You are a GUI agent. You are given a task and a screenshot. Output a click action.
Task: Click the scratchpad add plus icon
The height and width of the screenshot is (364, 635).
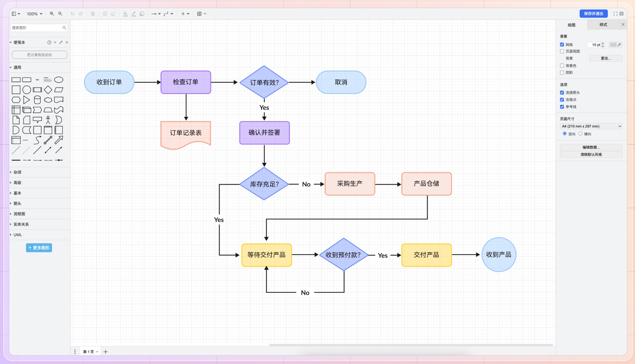pos(55,42)
